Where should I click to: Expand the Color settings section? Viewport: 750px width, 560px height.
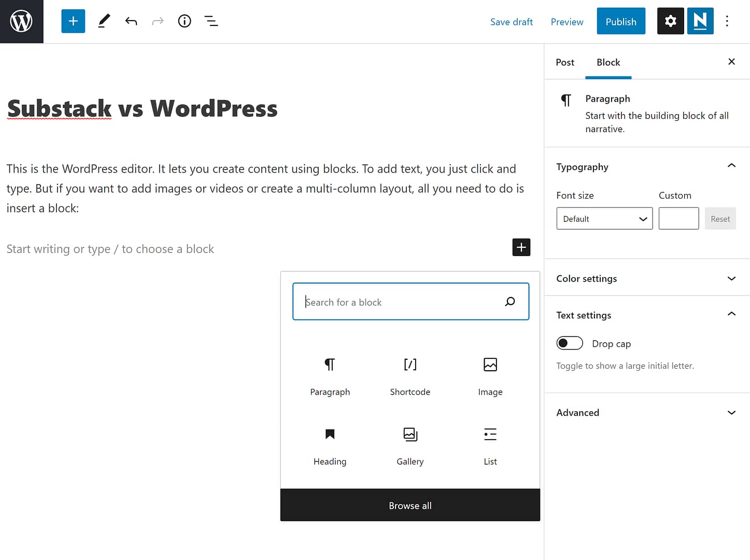(646, 278)
